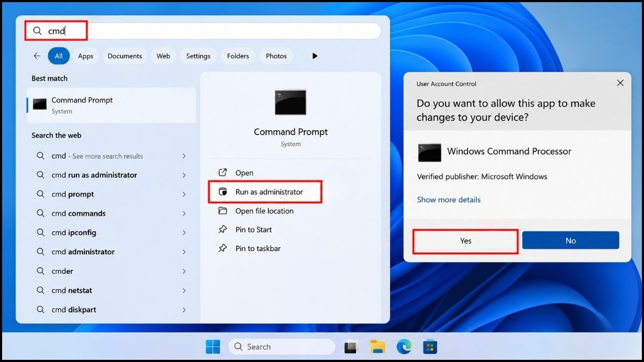
Task: Select 'cmd ipconfig' web suggestion
Action: pyautogui.click(x=111, y=233)
